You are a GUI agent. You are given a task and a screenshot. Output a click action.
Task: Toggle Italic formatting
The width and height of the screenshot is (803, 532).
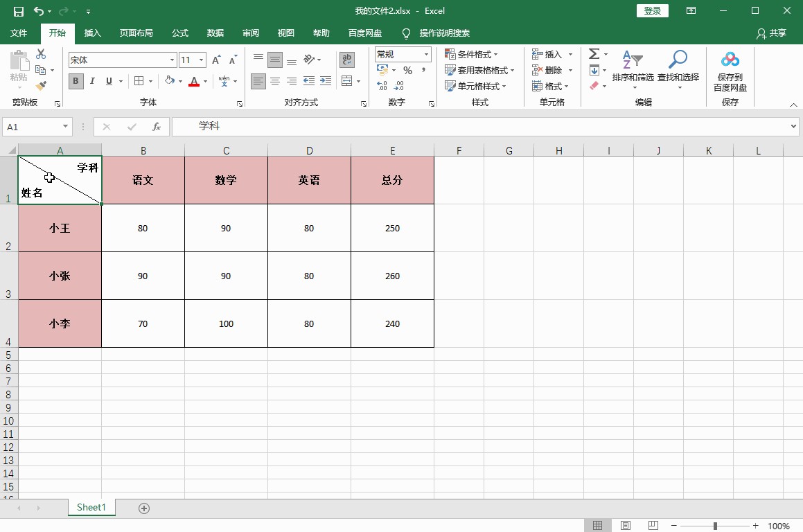pos(92,81)
